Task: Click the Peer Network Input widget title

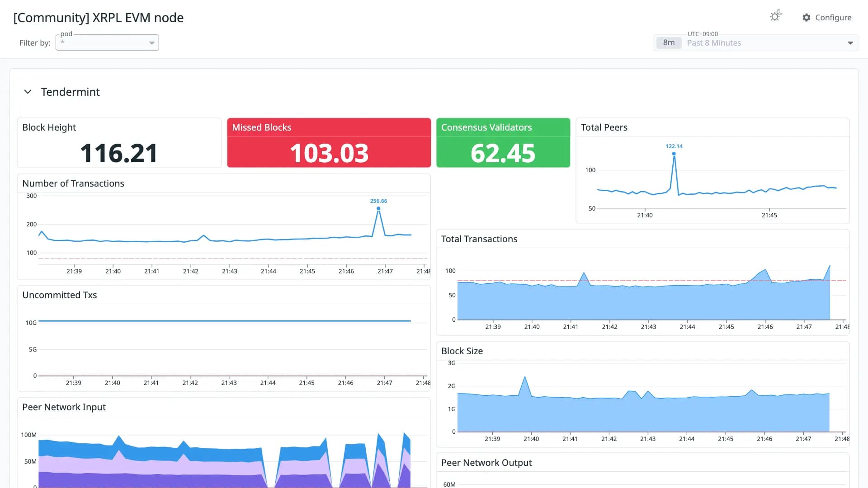Action: [x=64, y=407]
